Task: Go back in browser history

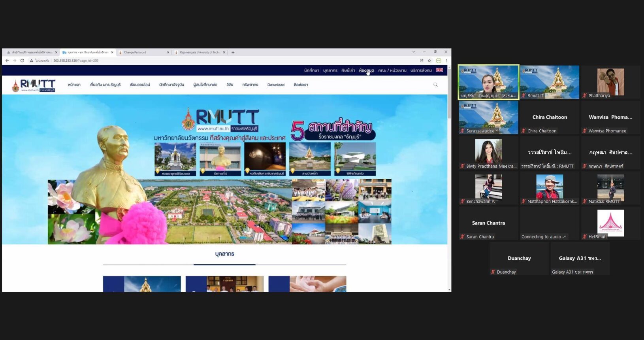Action: (7, 60)
